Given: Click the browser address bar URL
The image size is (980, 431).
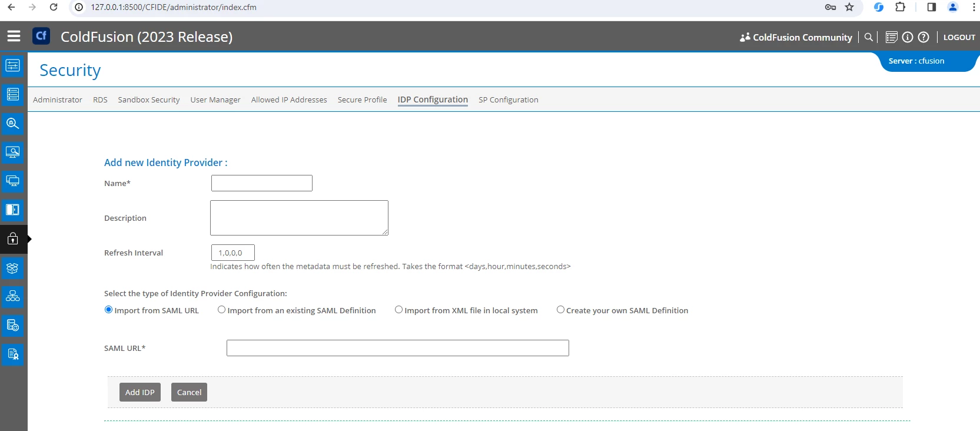Looking at the screenshot, I should click(174, 7).
